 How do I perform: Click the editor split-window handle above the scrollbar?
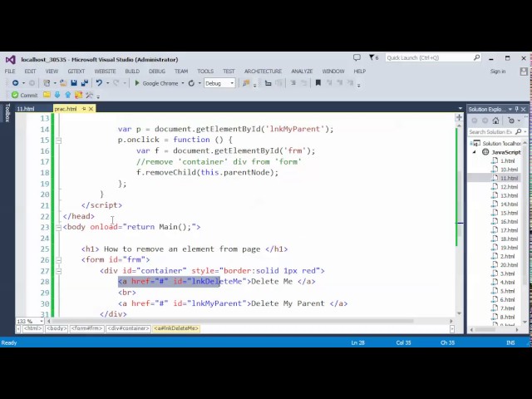click(459, 117)
